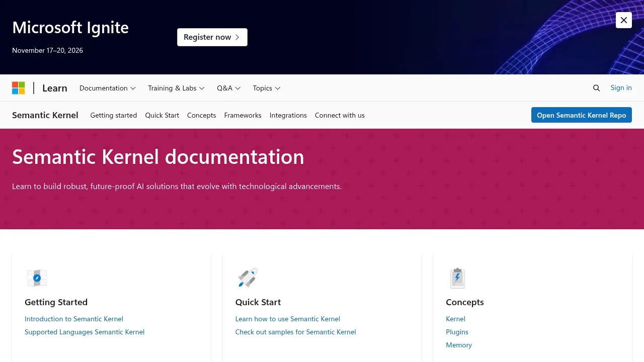Click the Microsoft Ignite banner title
Screen dimensions: 644x362
point(70,27)
